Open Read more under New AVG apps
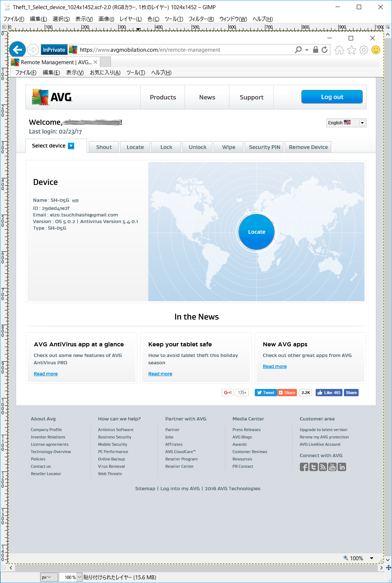The height and width of the screenshot is (583, 392). (x=275, y=366)
